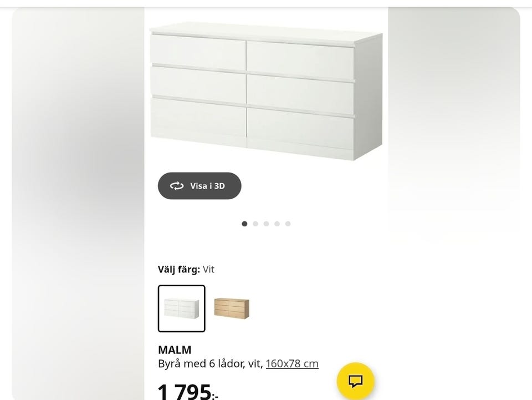532x400 pixels.
Task: Choose the white MALM color swatch
Action: 181,308
